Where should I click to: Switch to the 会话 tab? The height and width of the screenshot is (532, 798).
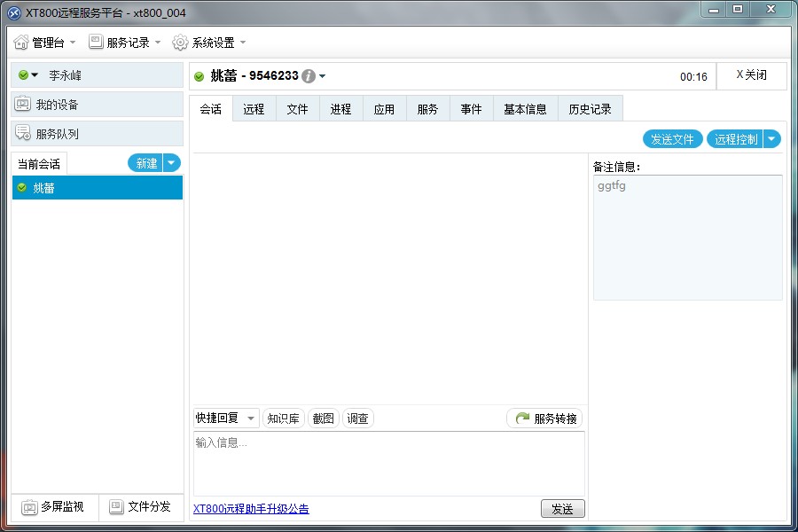[211, 109]
